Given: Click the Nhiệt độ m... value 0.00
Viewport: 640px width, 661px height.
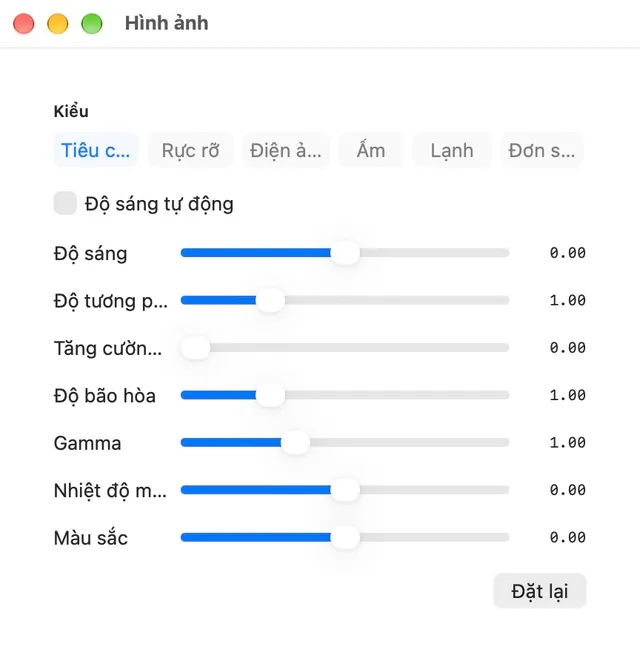Looking at the screenshot, I should (567, 490).
